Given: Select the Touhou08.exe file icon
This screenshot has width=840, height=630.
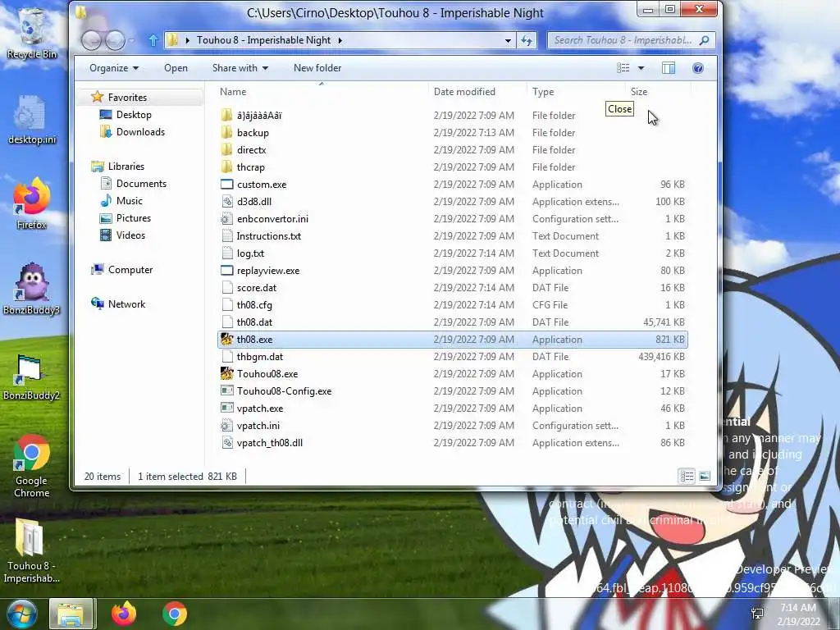Looking at the screenshot, I should click(227, 373).
